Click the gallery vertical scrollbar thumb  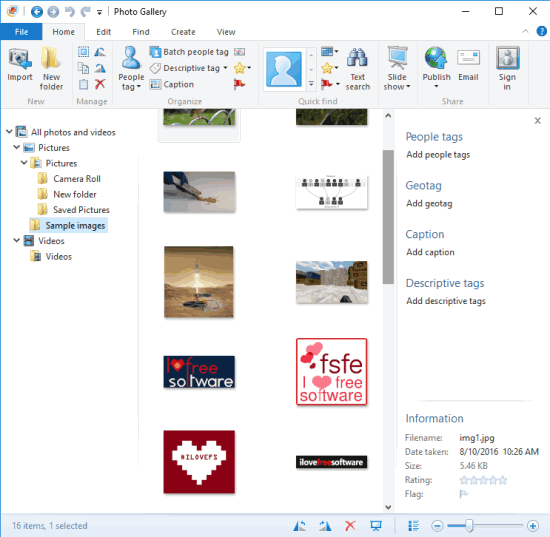(x=388, y=217)
